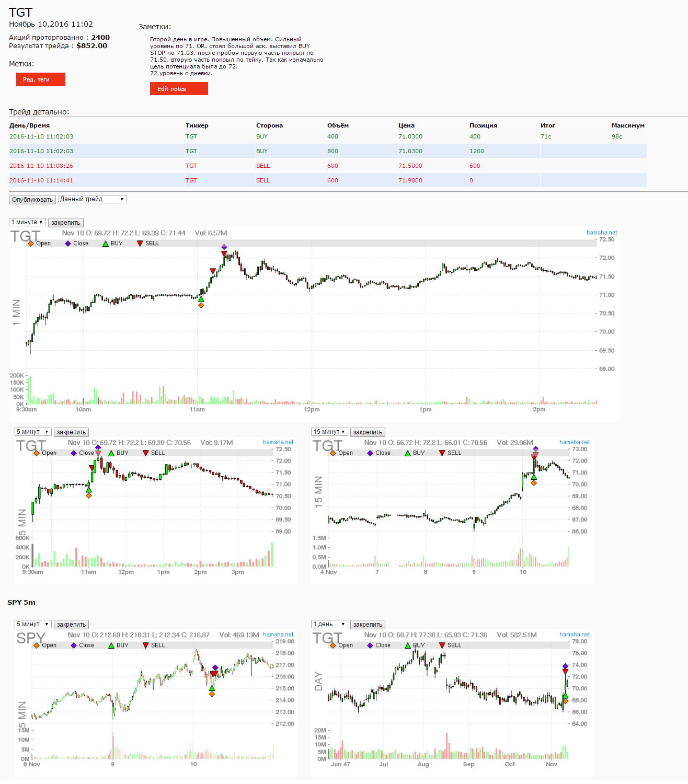
Task: Click purple Close icon in SPY chart legend
Action: click(74, 645)
